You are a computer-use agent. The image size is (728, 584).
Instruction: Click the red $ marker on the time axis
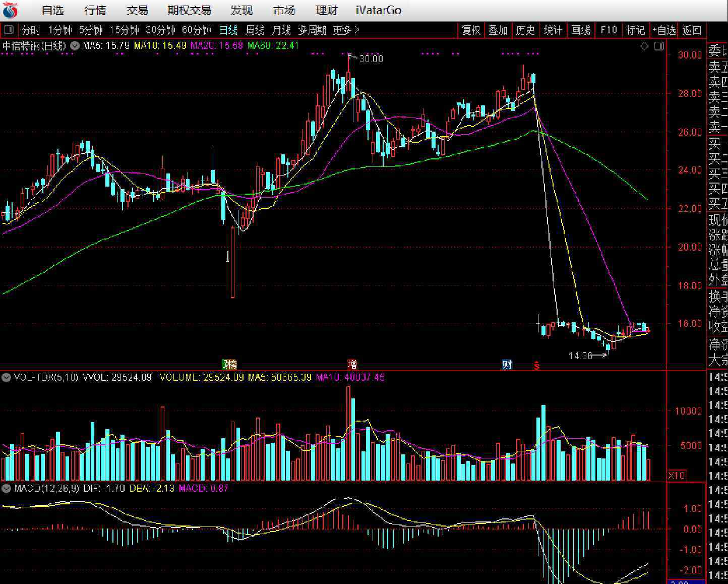click(x=537, y=366)
